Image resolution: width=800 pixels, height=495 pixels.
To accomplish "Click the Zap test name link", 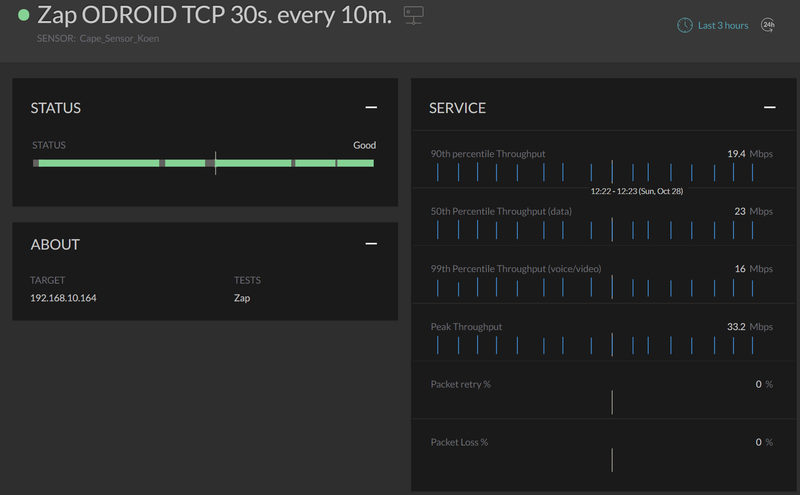I will pos(242,298).
